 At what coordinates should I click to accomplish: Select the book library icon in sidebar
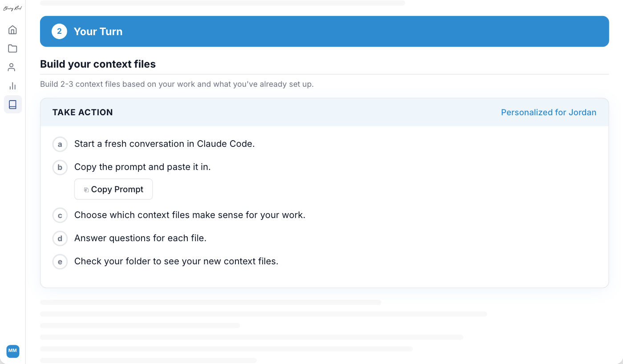click(12, 105)
